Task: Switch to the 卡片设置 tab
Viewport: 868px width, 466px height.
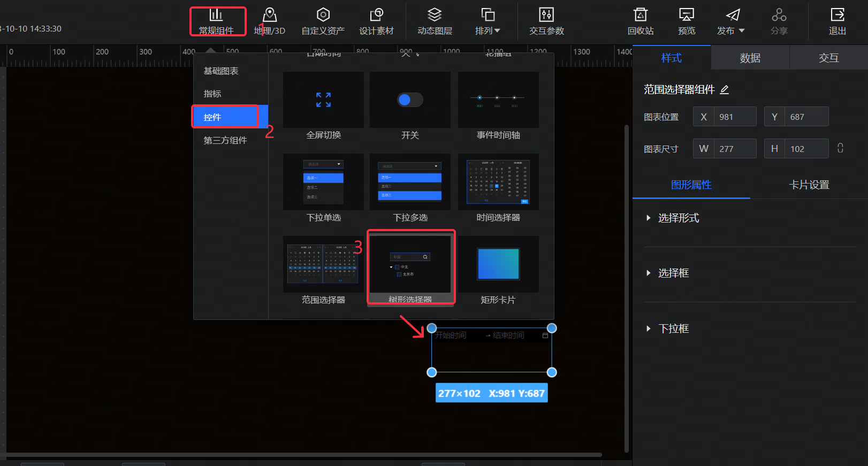Action: 809,185
